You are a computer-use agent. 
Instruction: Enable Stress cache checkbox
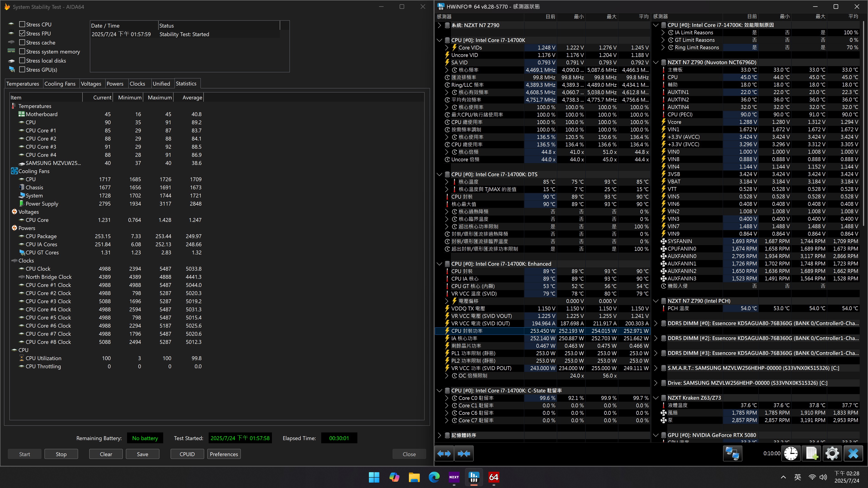(x=22, y=42)
